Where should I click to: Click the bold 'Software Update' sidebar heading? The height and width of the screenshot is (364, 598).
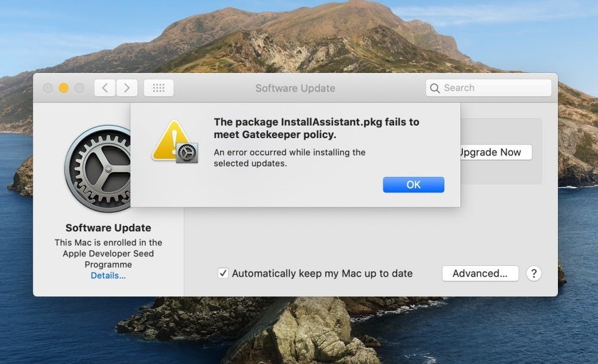[108, 228]
